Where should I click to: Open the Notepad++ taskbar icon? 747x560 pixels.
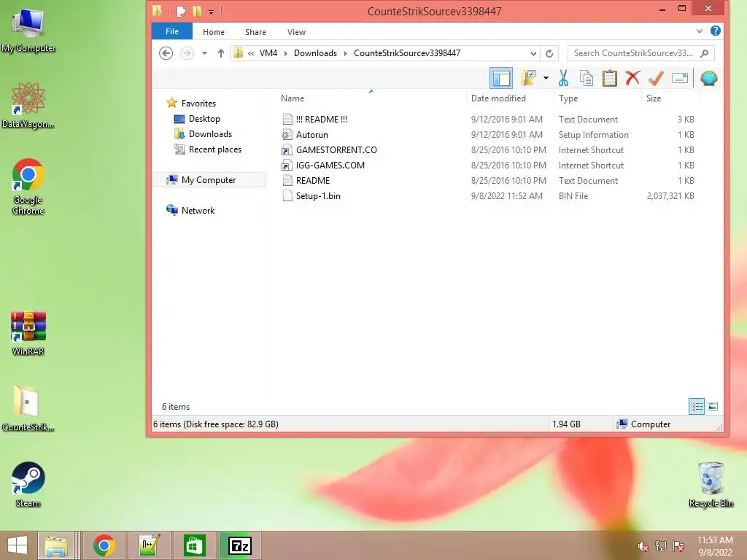149,545
